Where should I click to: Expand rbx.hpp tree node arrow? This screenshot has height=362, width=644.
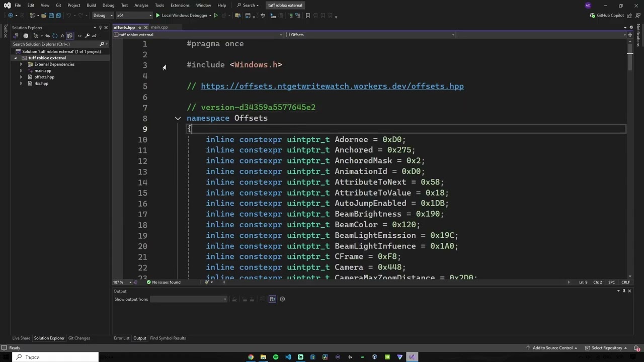(x=21, y=83)
